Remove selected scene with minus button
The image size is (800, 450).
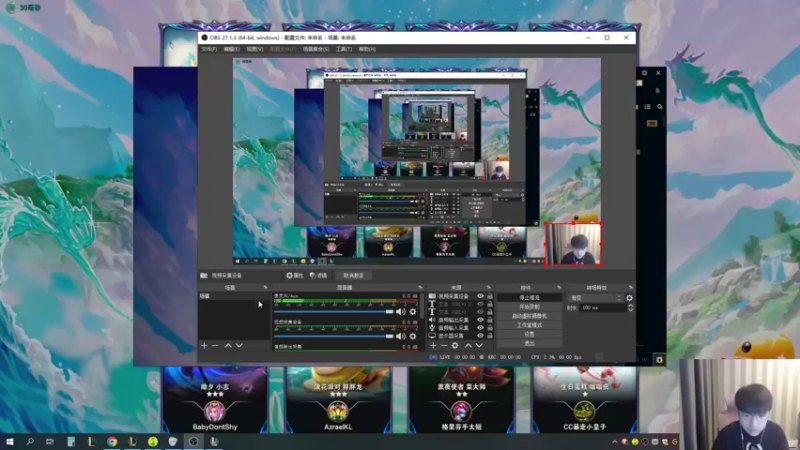click(215, 345)
